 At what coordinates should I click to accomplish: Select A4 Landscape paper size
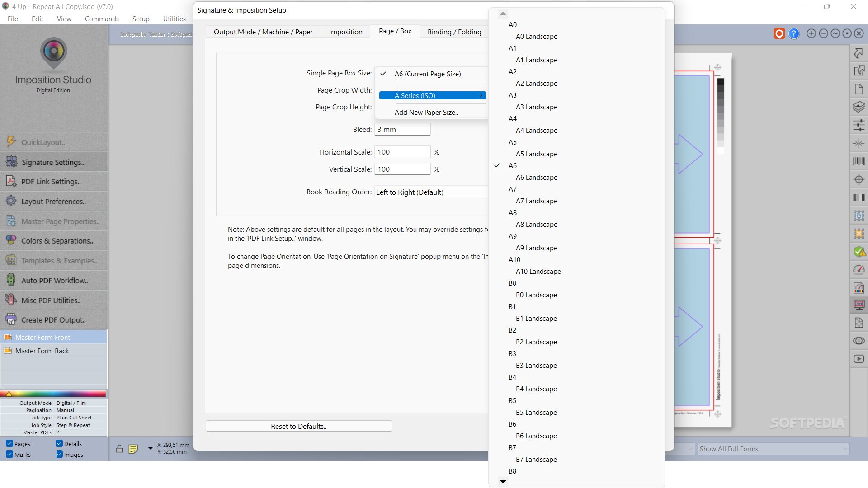[x=536, y=131]
